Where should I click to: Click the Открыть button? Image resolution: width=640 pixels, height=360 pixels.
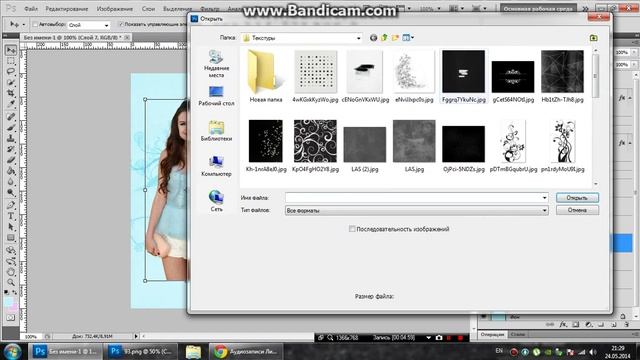click(577, 198)
